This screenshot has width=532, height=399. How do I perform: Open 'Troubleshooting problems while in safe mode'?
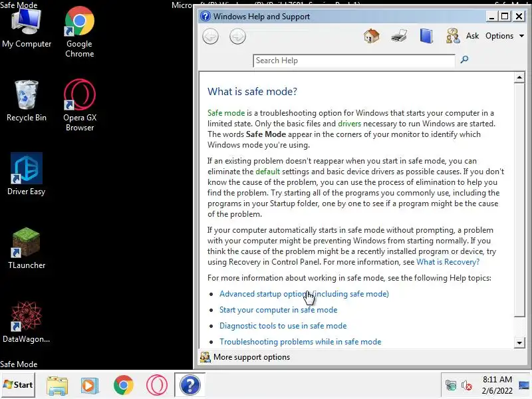click(301, 342)
